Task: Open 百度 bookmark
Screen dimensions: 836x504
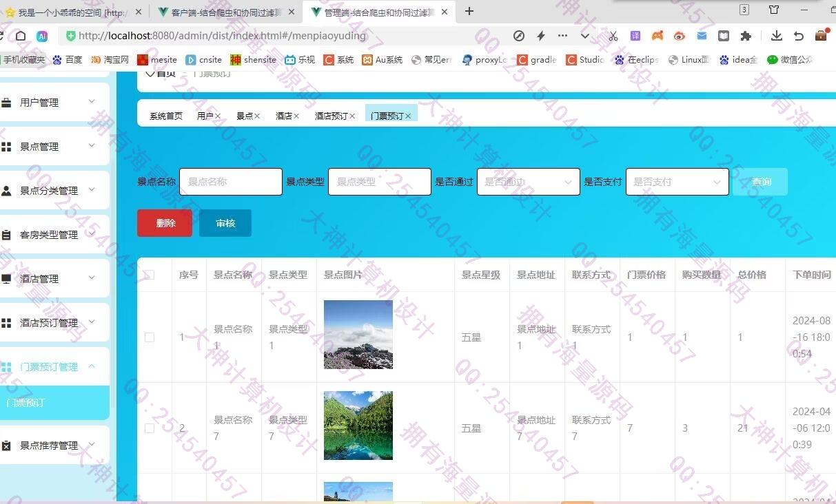Action: click(x=67, y=60)
